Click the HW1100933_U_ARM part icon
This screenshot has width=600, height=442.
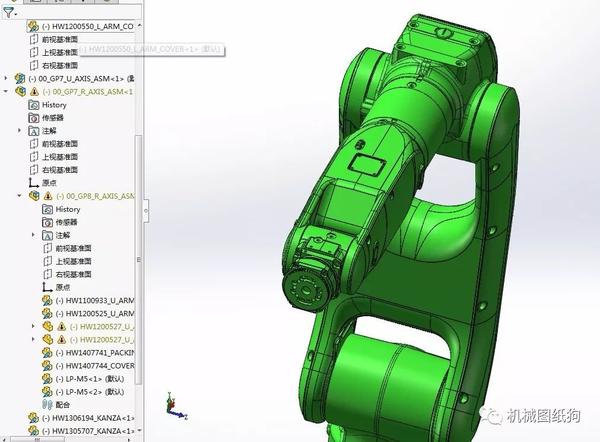pyautogui.click(x=47, y=300)
